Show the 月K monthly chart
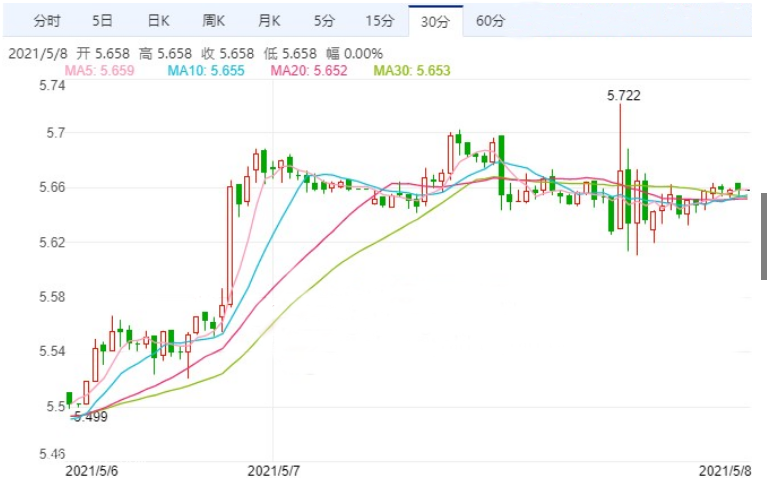 [268, 20]
